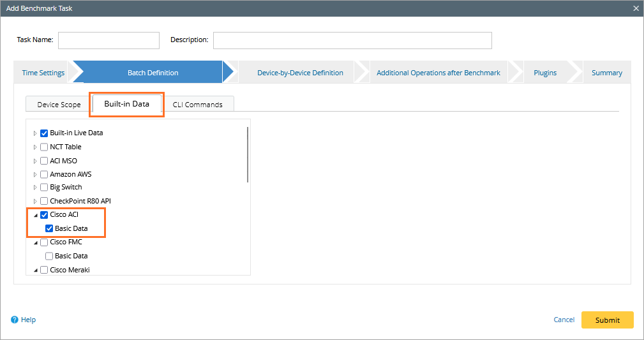Untick Basic Data under Cisco ACI
The image size is (644, 340).
(49, 228)
